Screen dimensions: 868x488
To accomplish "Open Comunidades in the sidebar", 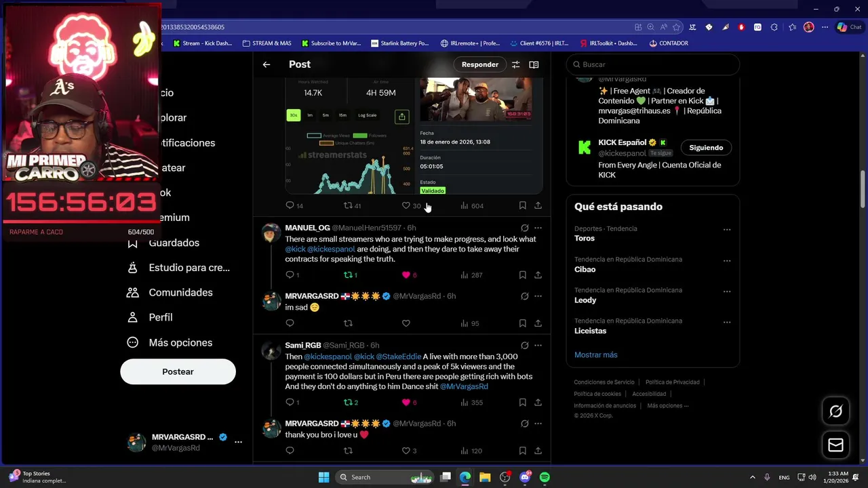I will (170, 292).
